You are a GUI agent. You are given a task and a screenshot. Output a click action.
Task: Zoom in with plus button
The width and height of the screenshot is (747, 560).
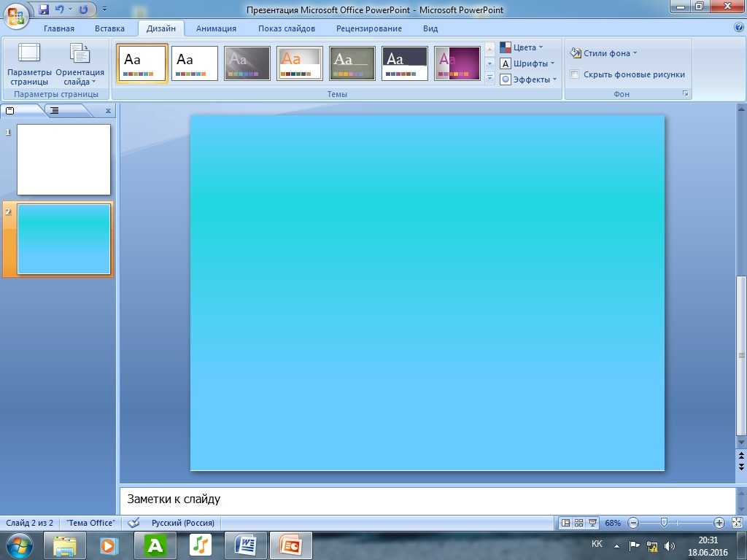coord(719,523)
